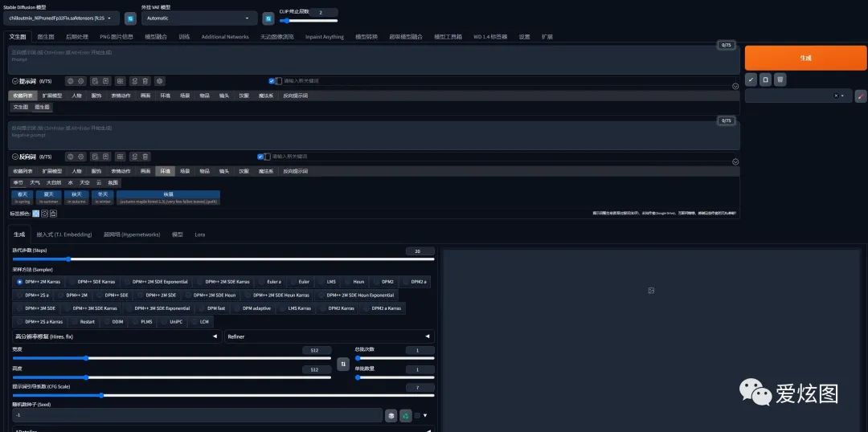This screenshot has width=868, height=432.
Task: Toggle the checkbox beside the negative keyword input
Action: coord(260,157)
